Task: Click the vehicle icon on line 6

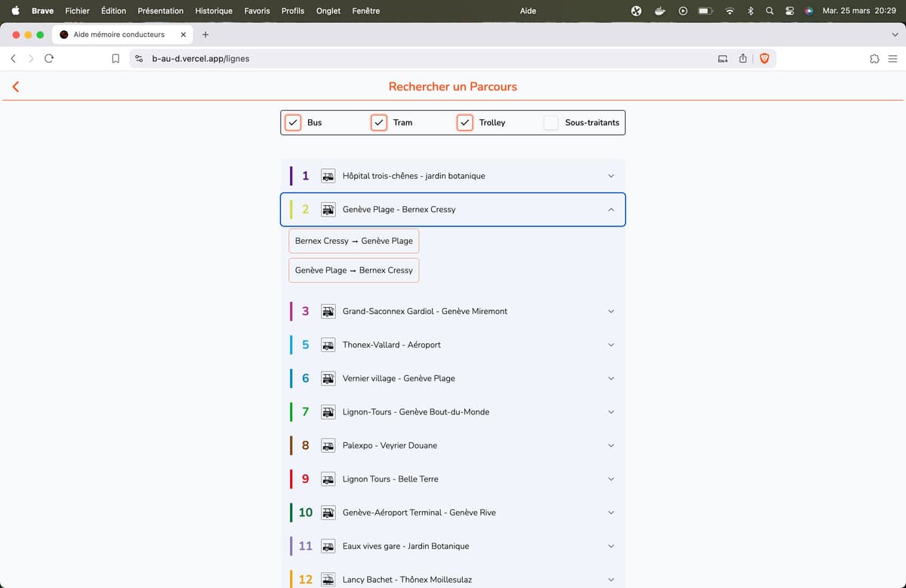Action: [x=328, y=378]
